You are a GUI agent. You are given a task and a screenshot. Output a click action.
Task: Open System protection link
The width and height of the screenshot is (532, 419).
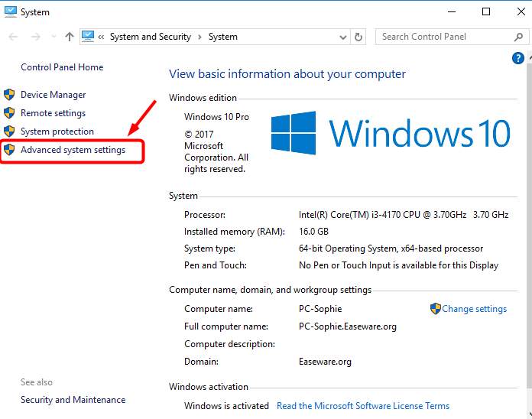point(57,132)
